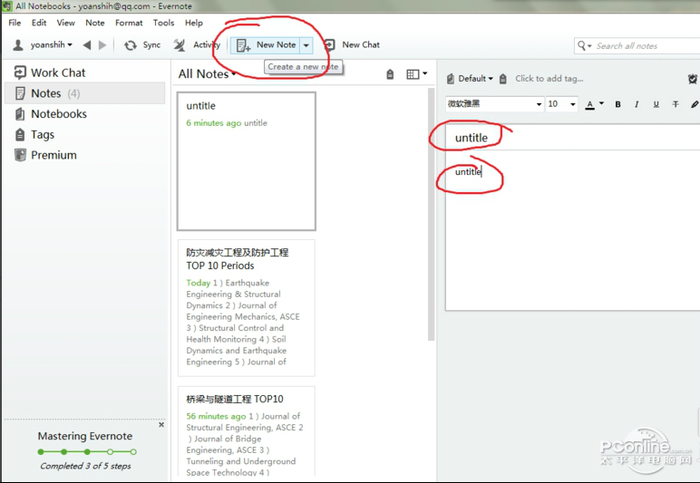Screen dimensions: 700x483
Task: Open the Edit menu
Action: [39, 23]
